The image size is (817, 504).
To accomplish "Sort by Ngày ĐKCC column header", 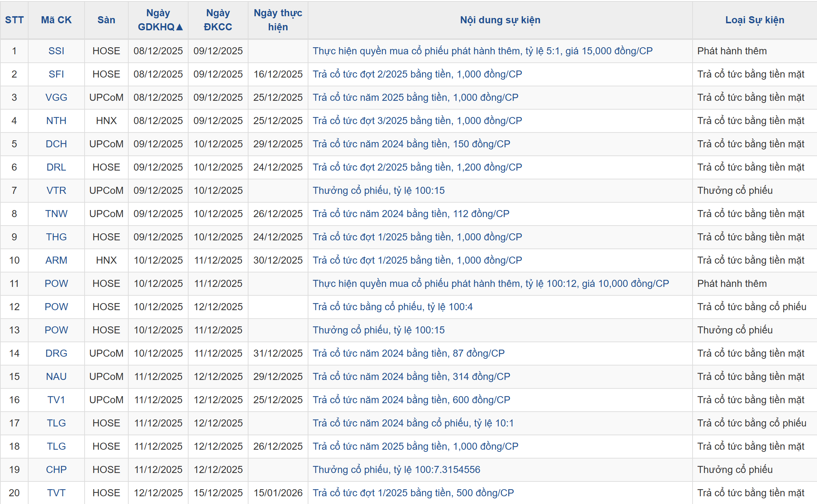I will point(218,20).
